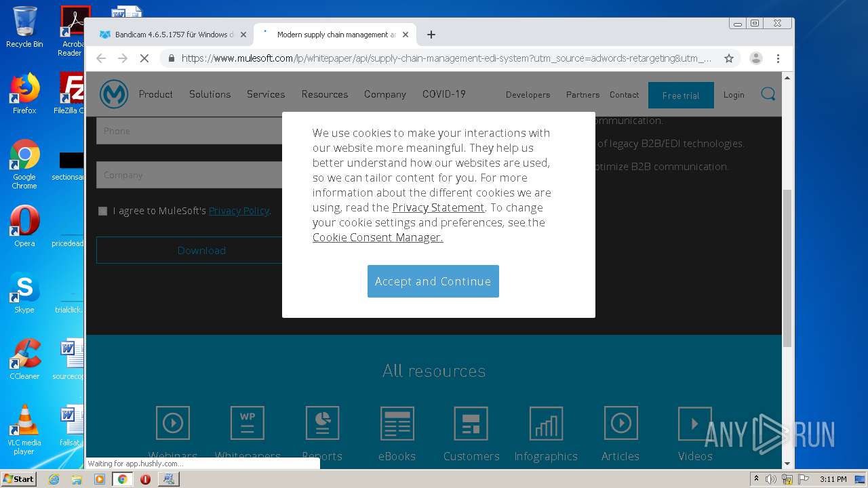Stop loading the page with the X button
868x488 pixels.
(144, 58)
